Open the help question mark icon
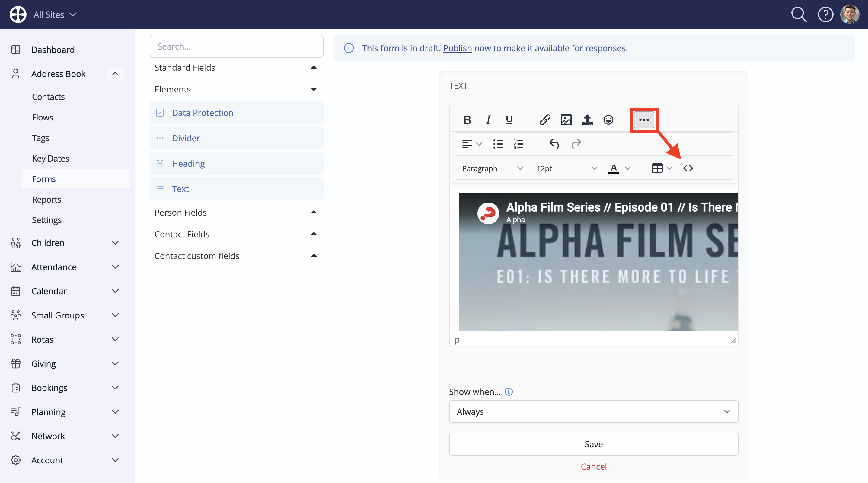868x483 pixels. click(x=825, y=14)
